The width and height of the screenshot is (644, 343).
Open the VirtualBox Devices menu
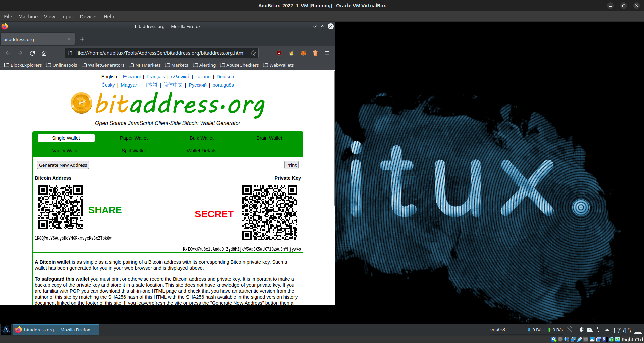pos(89,16)
